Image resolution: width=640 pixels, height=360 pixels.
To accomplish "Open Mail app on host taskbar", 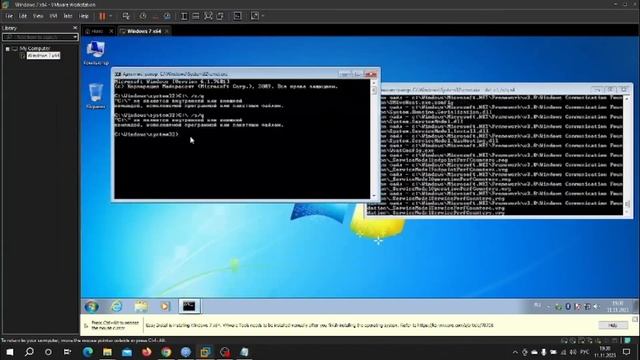I will 127,352.
